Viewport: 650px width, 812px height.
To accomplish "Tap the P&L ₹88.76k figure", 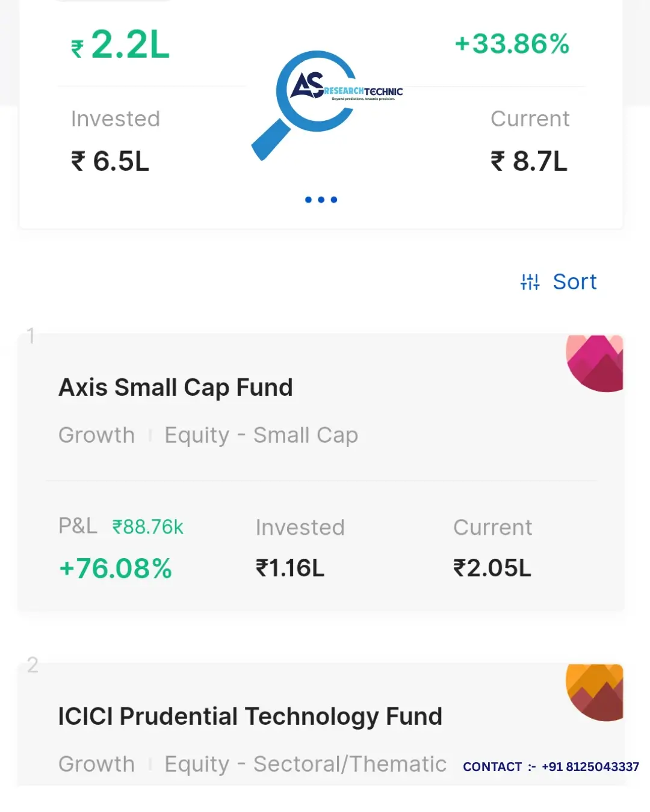I will pyautogui.click(x=148, y=527).
